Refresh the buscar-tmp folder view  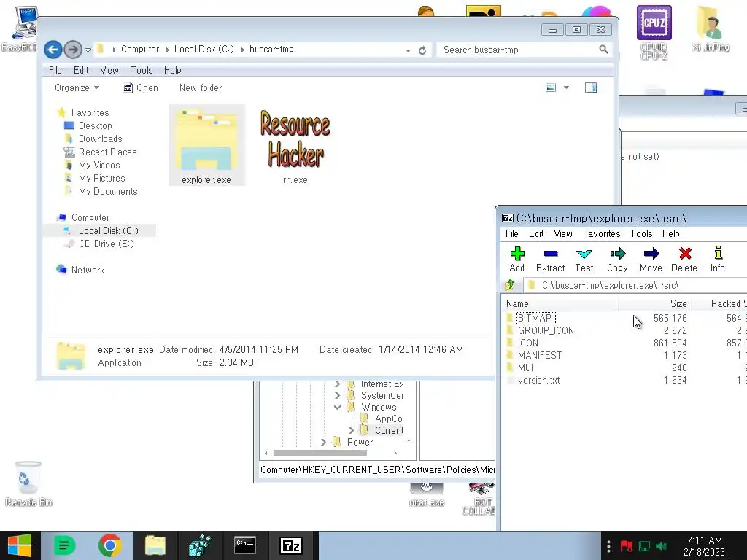422,50
